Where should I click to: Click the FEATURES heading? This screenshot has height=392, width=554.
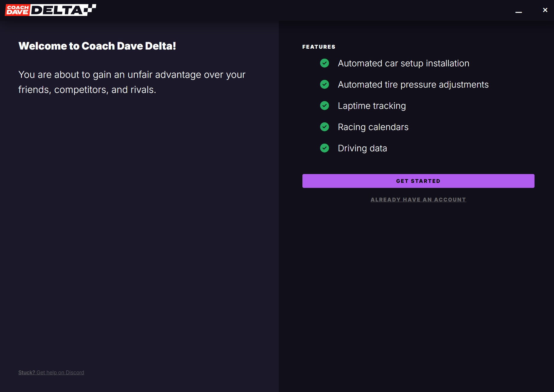pyautogui.click(x=319, y=46)
